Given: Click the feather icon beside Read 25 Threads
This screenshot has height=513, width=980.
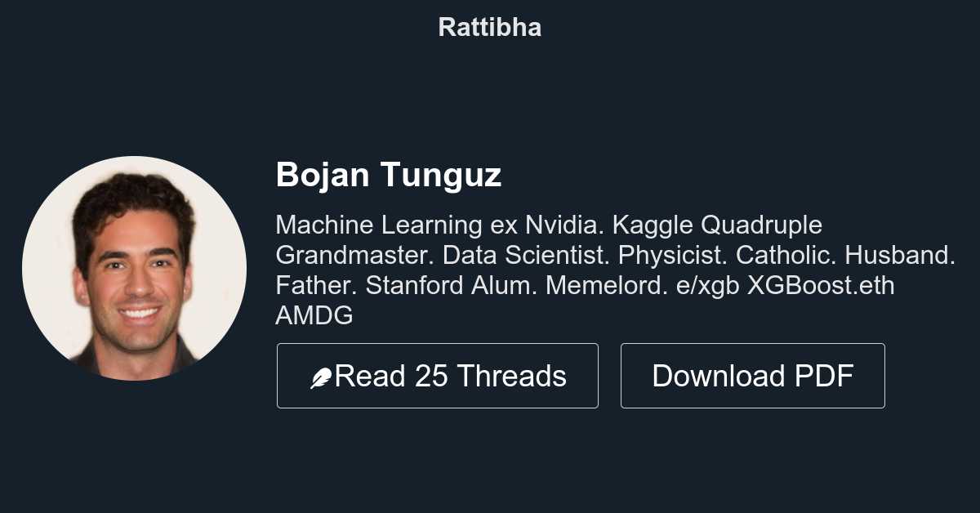Looking at the screenshot, I should pos(321,377).
